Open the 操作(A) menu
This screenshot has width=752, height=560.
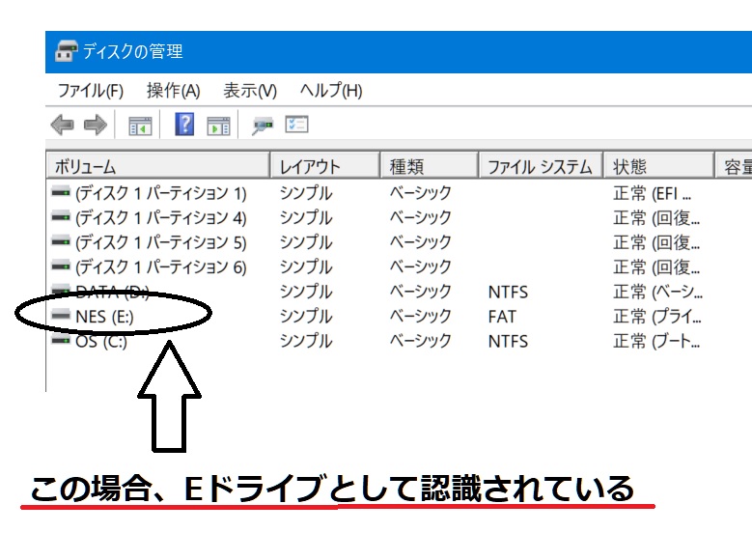(x=173, y=91)
